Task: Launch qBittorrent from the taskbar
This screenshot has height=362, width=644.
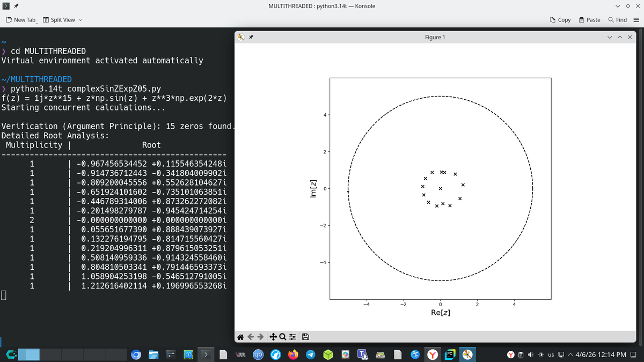Action: tap(259, 354)
